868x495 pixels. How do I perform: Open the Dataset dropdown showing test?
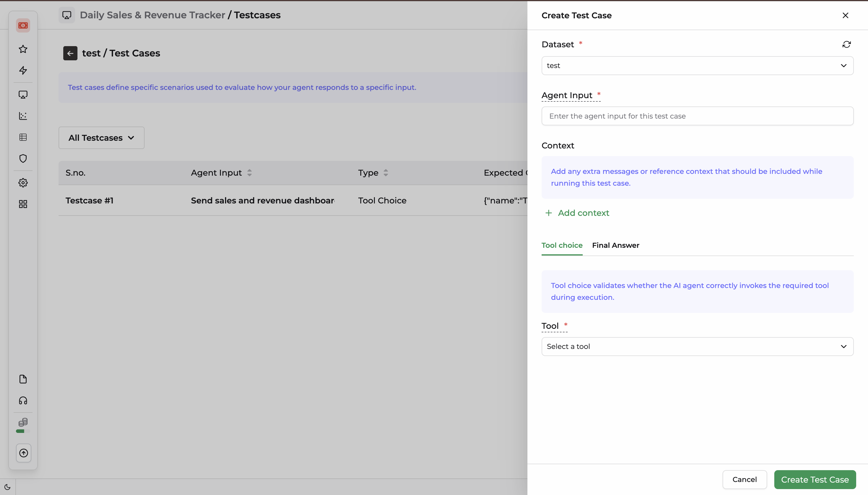point(697,66)
